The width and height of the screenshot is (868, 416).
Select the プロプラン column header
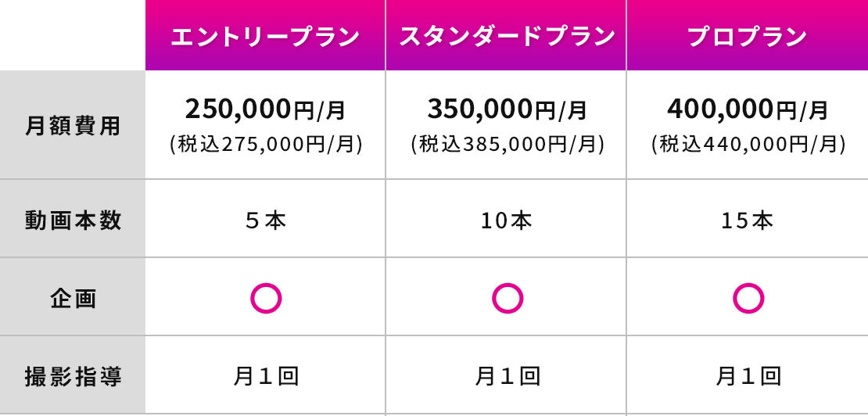click(747, 37)
